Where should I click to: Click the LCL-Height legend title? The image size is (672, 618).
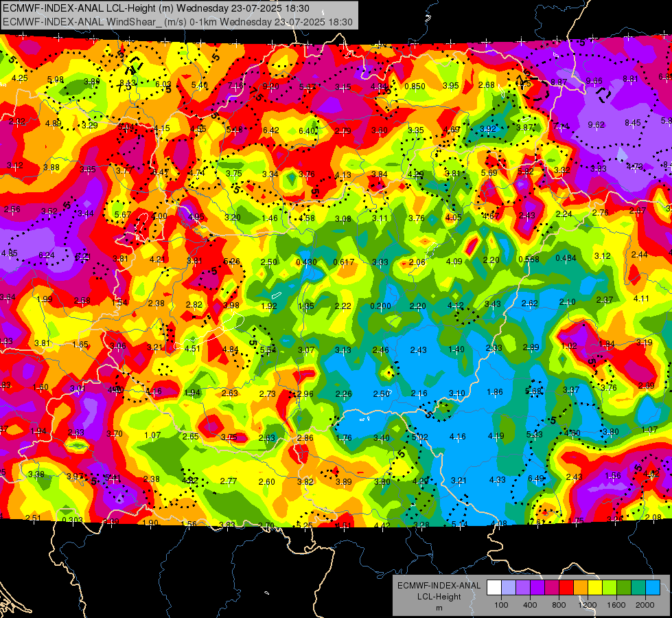439,597
